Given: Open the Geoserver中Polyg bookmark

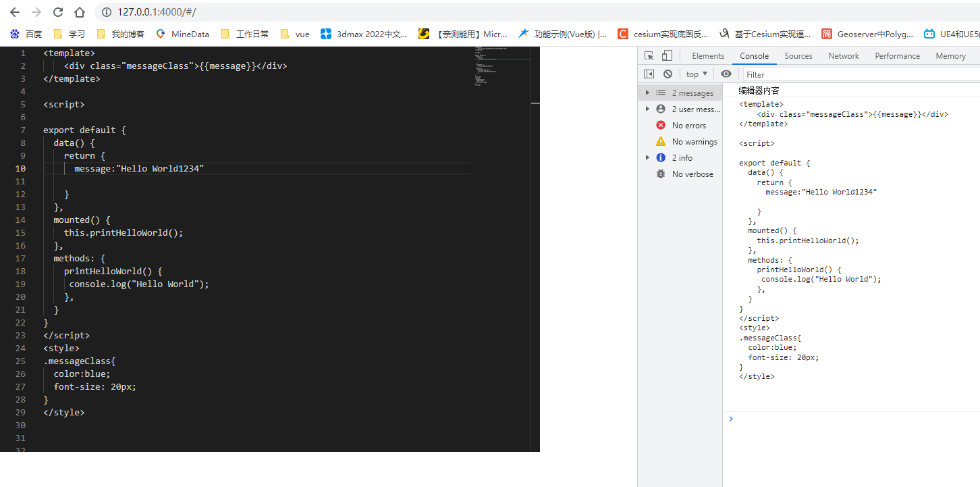Looking at the screenshot, I should (x=867, y=34).
